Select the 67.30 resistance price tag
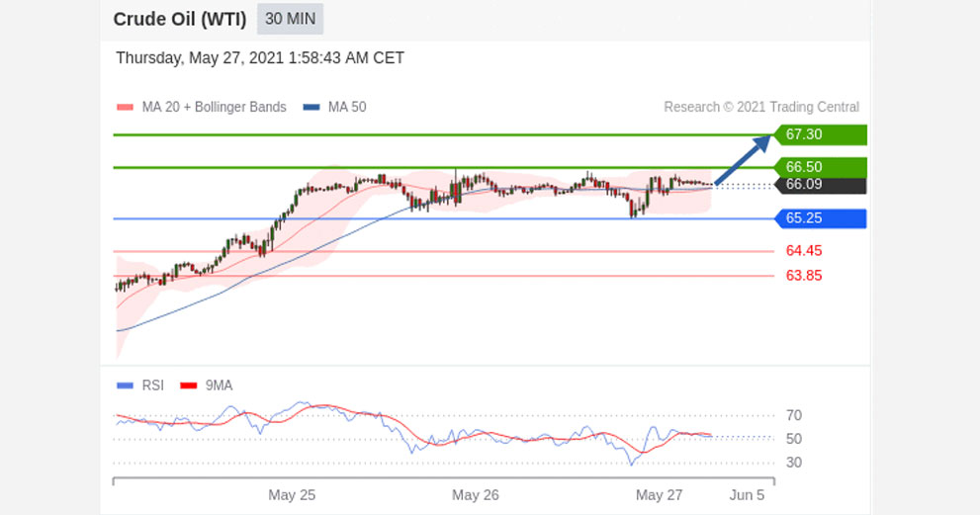The image size is (980, 515). click(821, 134)
